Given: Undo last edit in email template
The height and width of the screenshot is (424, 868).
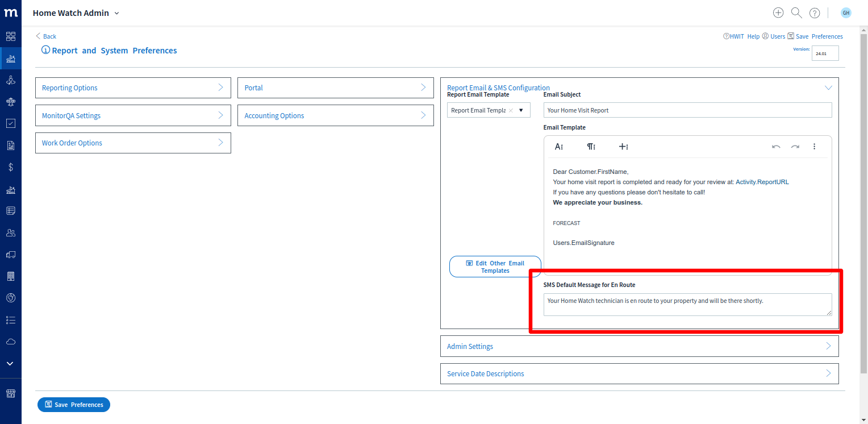Looking at the screenshot, I should (x=776, y=147).
